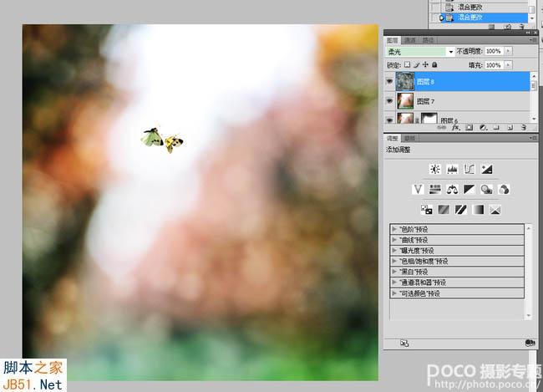Click layers list scroll-down arrow
543x392 pixels.
(534, 119)
